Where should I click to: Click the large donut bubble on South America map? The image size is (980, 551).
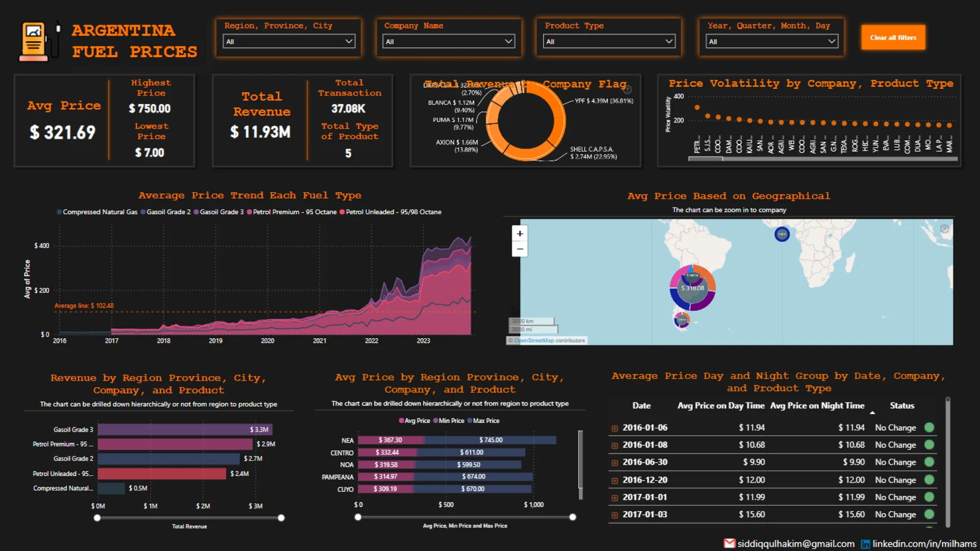coord(693,288)
